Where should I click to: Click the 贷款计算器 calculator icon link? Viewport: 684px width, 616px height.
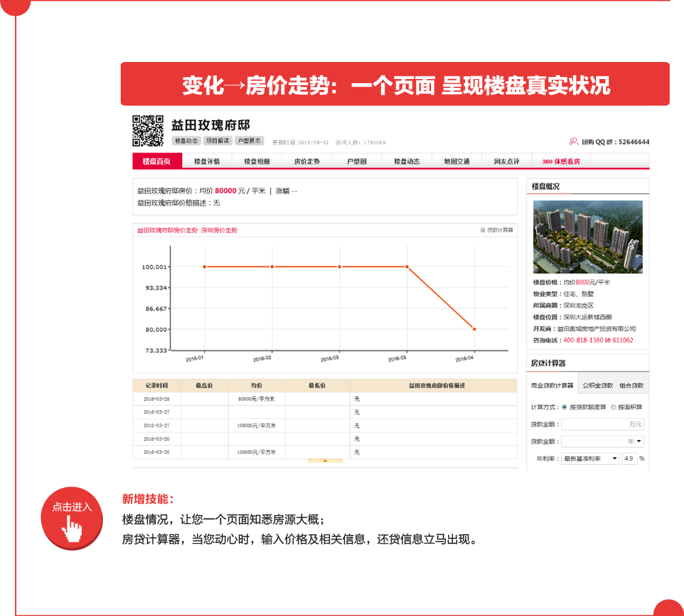[x=497, y=230]
